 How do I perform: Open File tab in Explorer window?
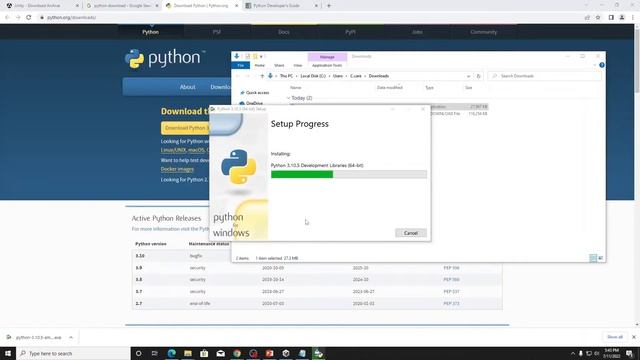(x=241, y=65)
